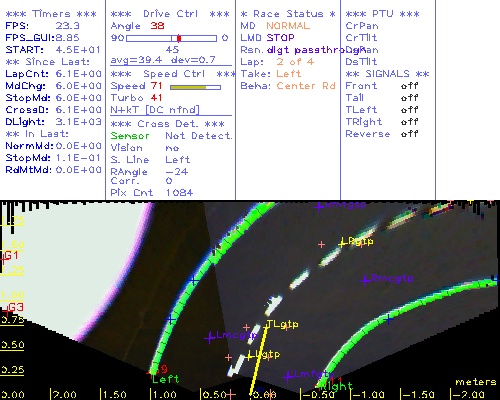Click the green Sensor label in Cross Det.
This screenshot has width=500, height=400.
point(130,136)
